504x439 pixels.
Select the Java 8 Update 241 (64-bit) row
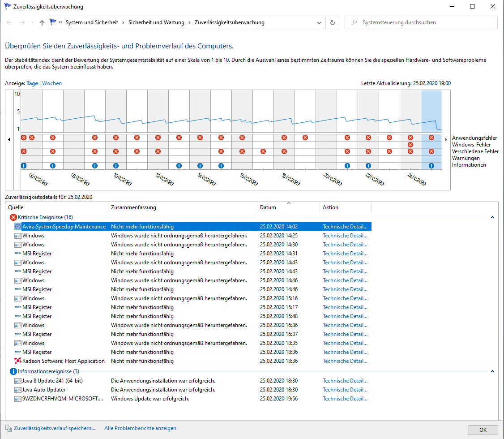click(x=193, y=381)
